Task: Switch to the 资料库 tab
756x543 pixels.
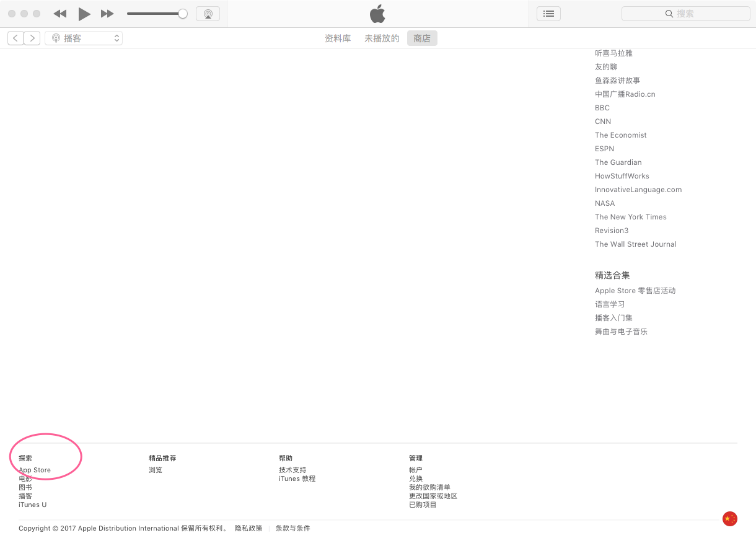Action: coord(338,38)
